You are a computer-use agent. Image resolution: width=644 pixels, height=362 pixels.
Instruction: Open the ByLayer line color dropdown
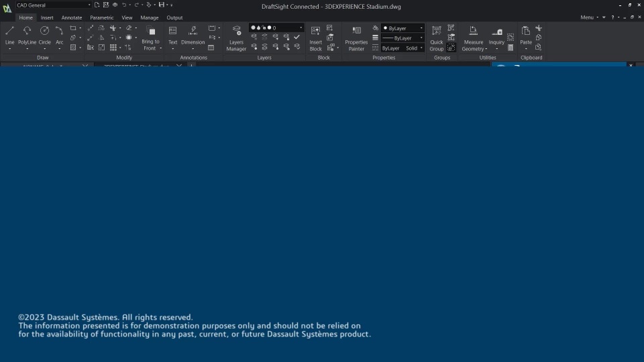[x=402, y=28]
